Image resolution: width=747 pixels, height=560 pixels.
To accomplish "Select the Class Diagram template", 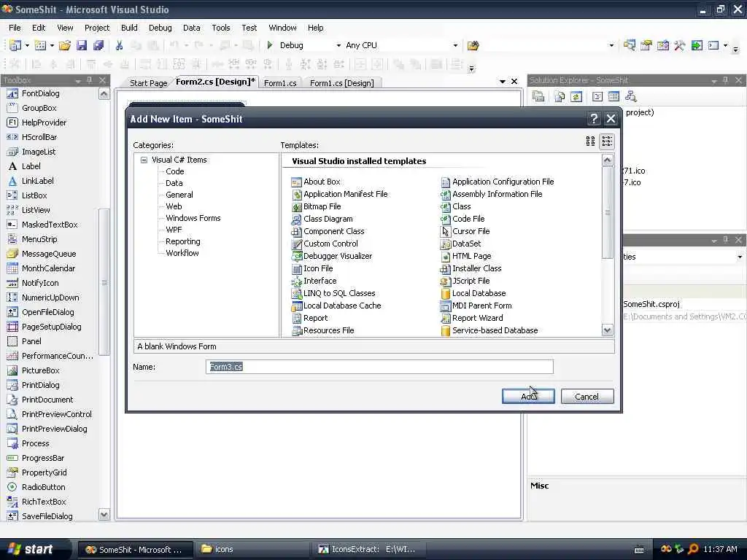I will click(322, 219).
